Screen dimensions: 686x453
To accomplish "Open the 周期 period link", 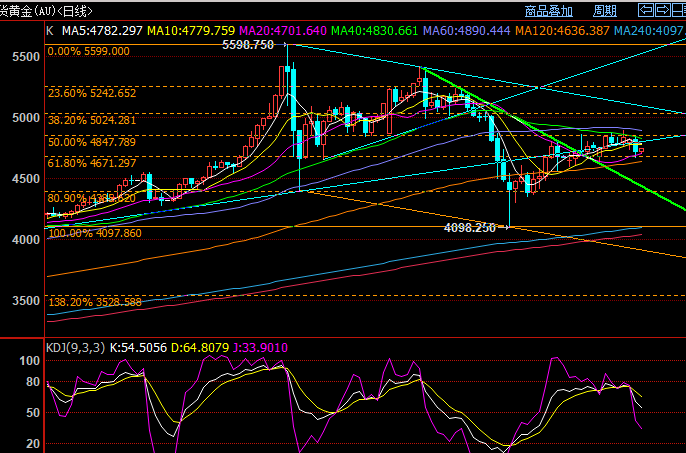I will (x=605, y=11).
